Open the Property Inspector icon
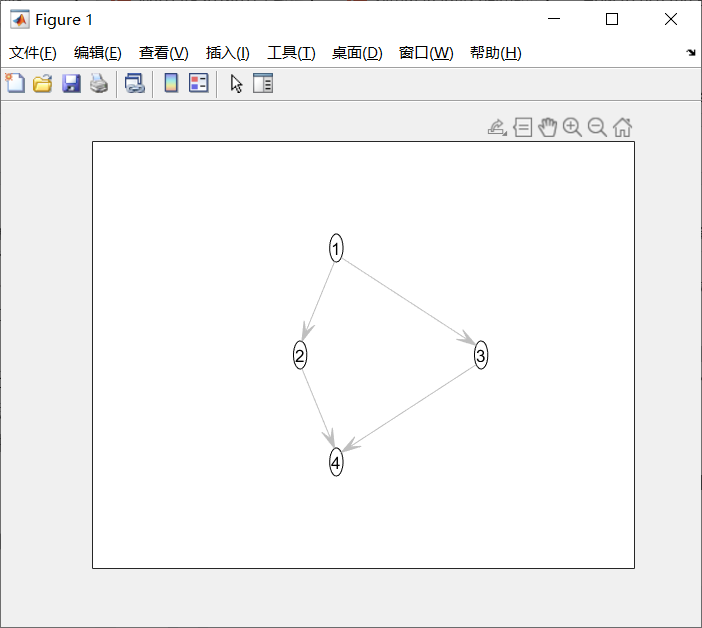The image size is (702, 628). pos(263,83)
